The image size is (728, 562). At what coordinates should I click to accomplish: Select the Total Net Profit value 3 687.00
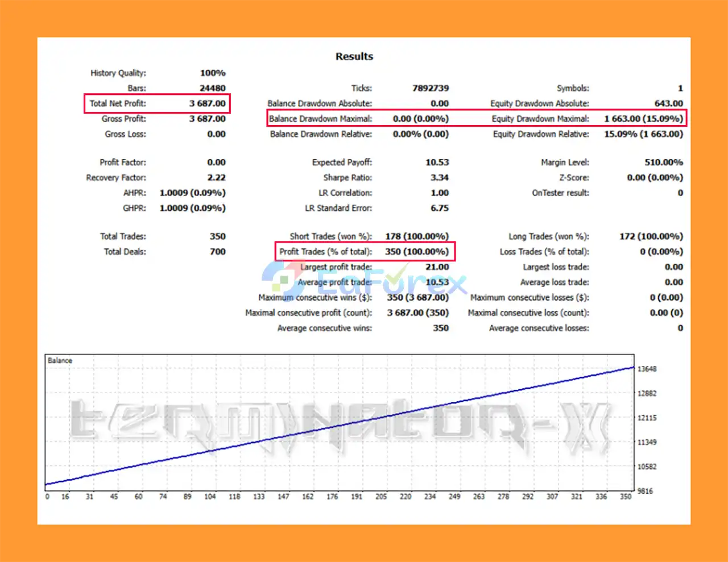coord(207,103)
